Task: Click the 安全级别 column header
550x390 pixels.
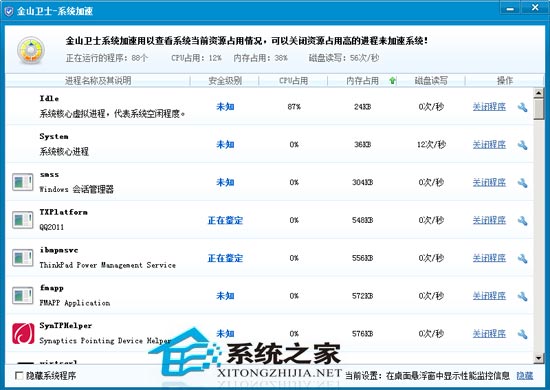Action: 225,81
